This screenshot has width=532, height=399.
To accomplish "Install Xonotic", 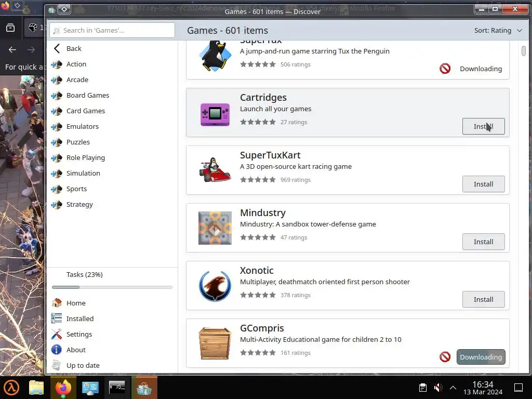I will tap(484, 299).
